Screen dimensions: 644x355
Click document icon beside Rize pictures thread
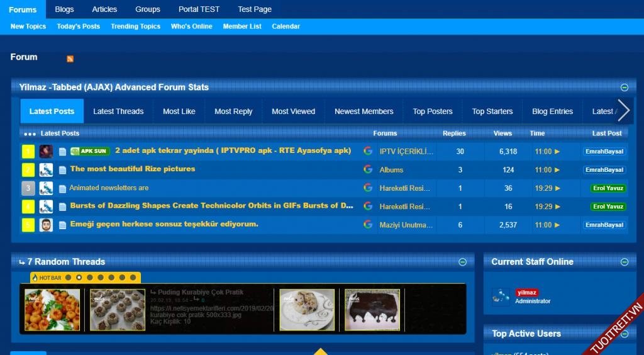pyautogui.click(x=62, y=170)
